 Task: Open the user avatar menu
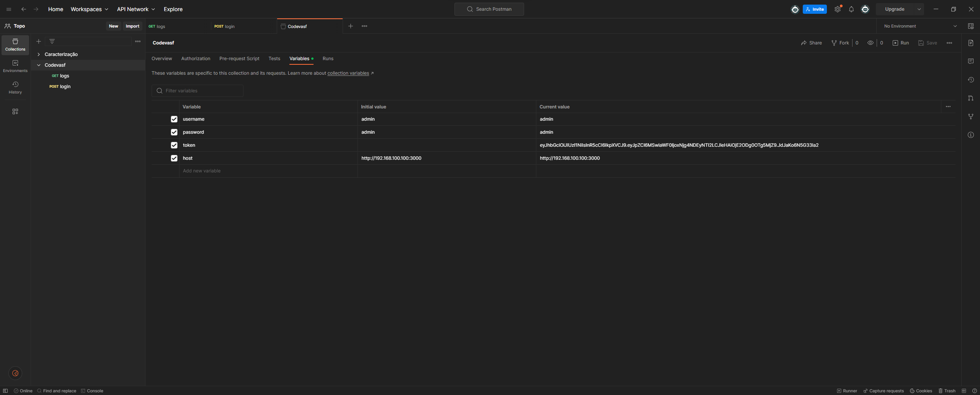pos(865,9)
